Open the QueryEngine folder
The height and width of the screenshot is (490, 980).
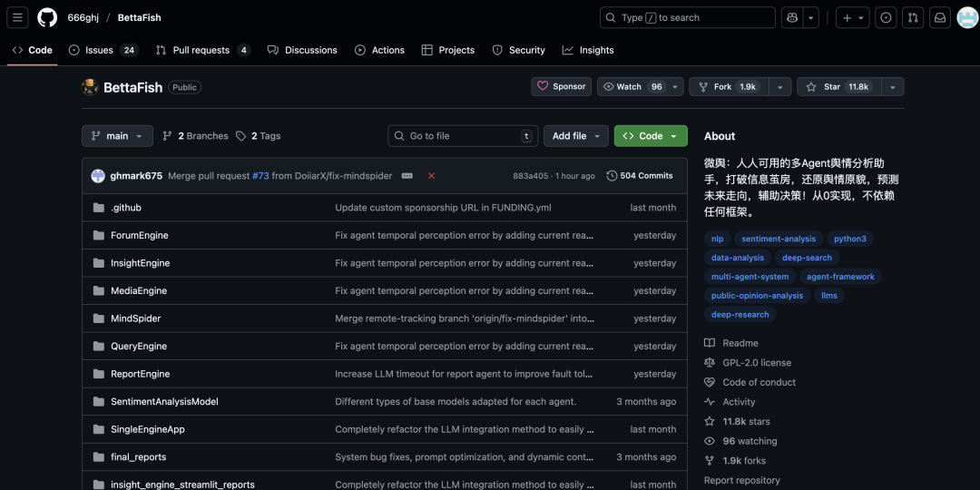coord(139,347)
